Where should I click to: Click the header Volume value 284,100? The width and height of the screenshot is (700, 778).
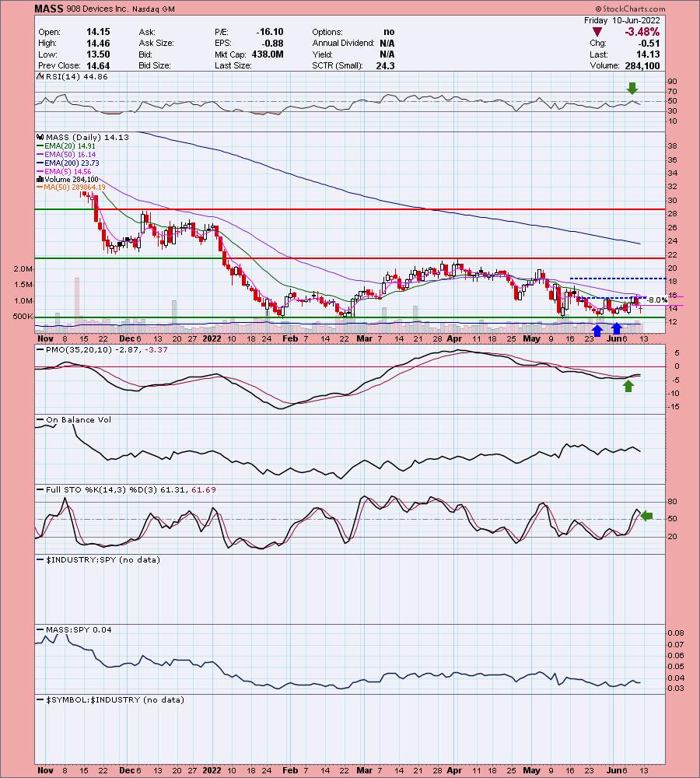pyautogui.click(x=642, y=65)
